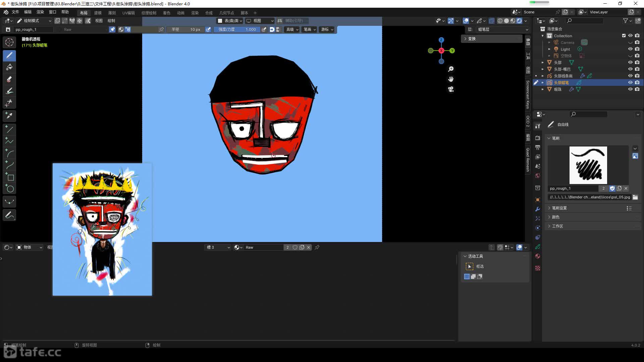
Task: Open the Render properties tab icon
Action: coord(538,138)
